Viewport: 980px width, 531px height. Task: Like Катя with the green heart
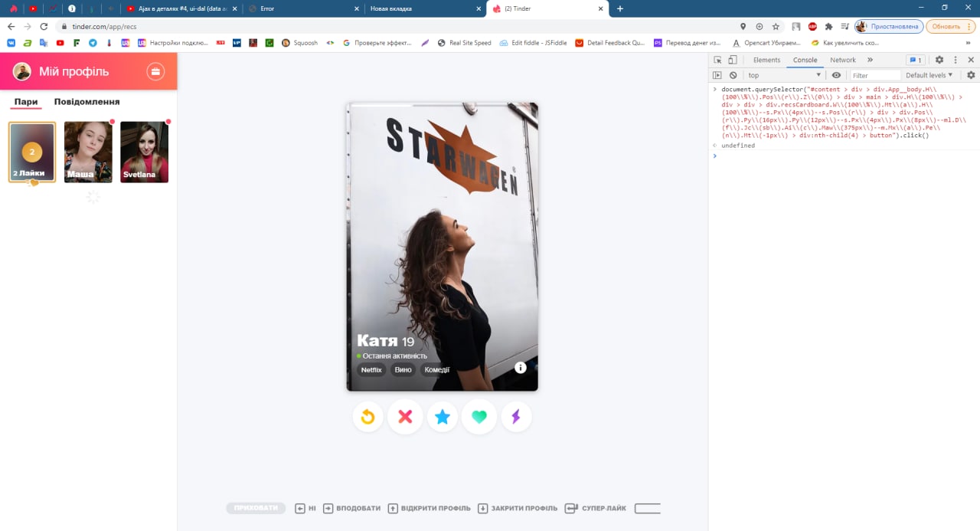click(479, 417)
